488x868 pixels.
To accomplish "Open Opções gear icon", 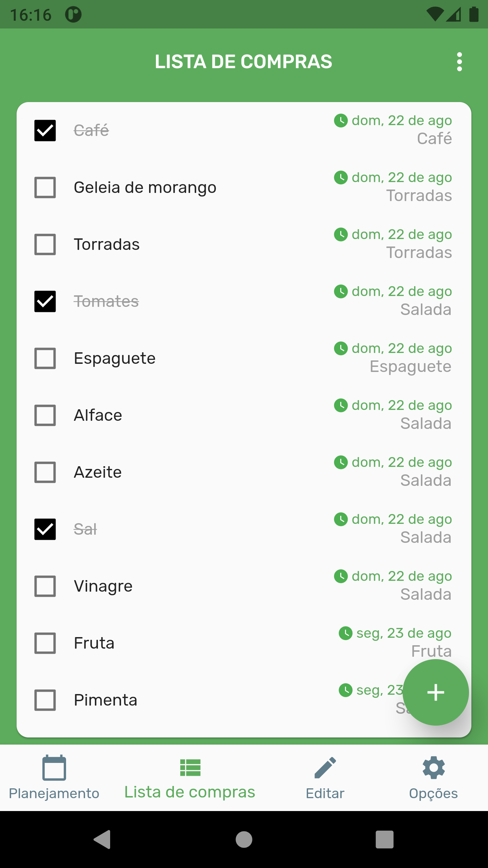I will [x=433, y=768].
